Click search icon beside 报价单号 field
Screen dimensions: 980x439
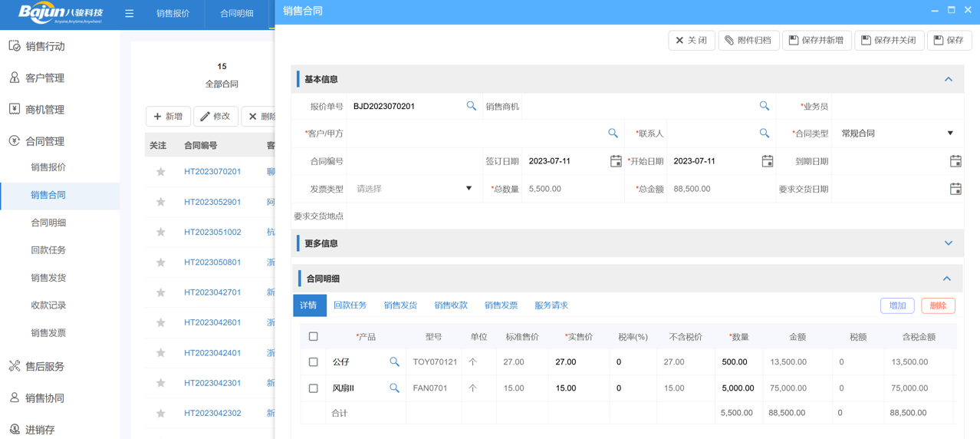pyautogui.click(x=471, y=106)
